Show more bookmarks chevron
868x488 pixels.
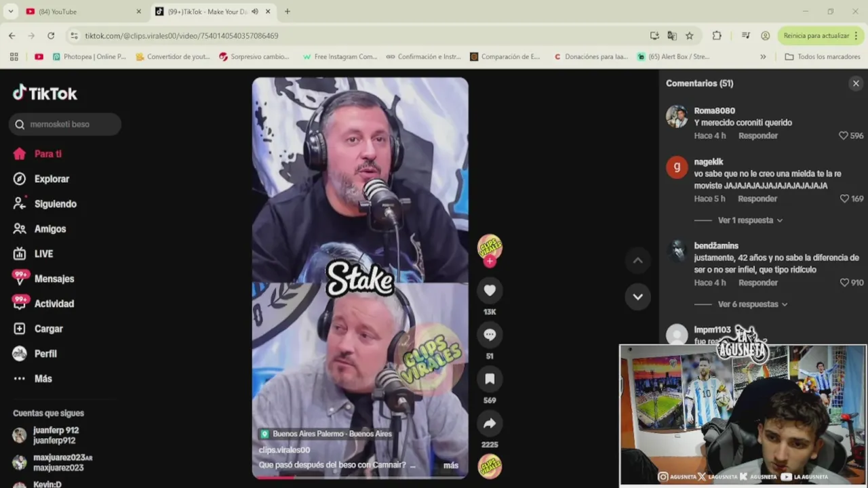click(763, 57)
